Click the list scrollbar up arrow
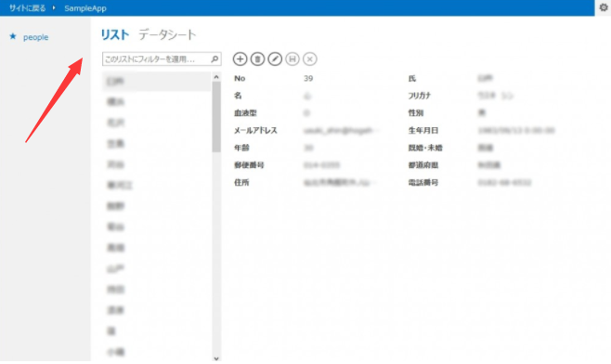Viewport: 611px width, 364px height. pos(216,77)
